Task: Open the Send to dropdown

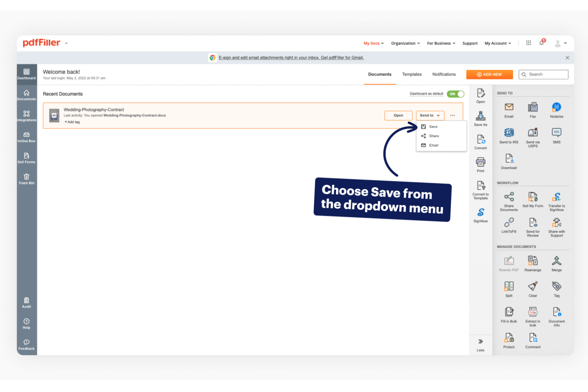Action: click(430, 115)
